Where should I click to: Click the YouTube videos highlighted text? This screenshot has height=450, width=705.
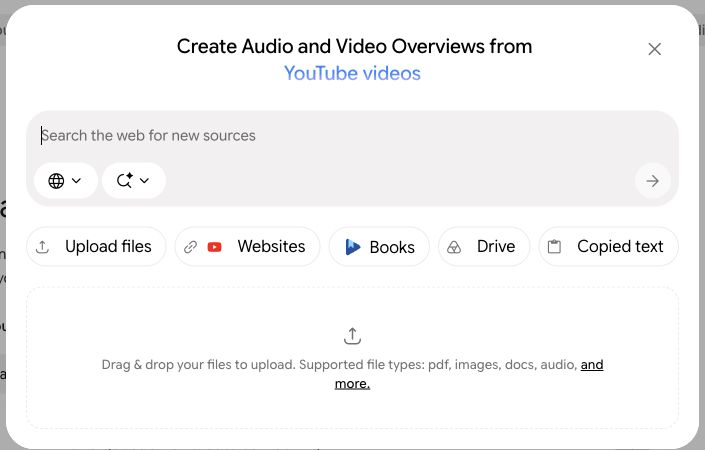tap(352, 73)
